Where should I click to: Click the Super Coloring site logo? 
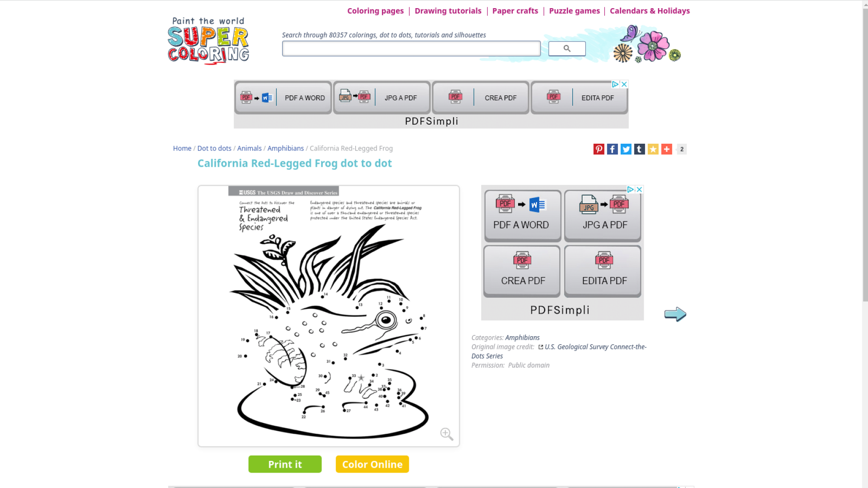tap(208, 41)
